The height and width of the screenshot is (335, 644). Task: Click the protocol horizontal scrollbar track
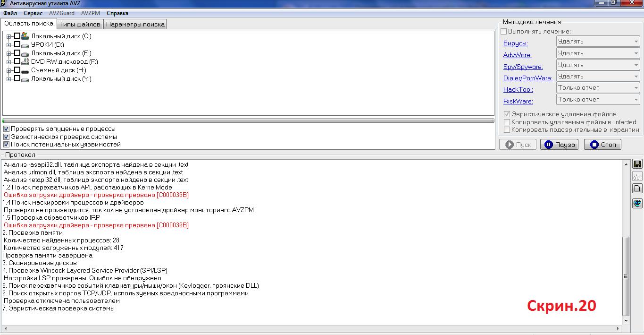[311, 328]
